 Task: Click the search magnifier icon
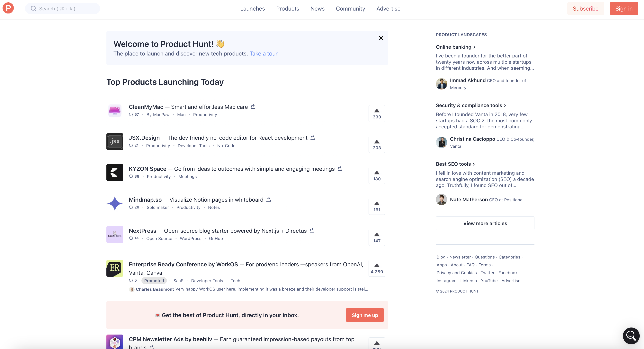coord(33,9)
